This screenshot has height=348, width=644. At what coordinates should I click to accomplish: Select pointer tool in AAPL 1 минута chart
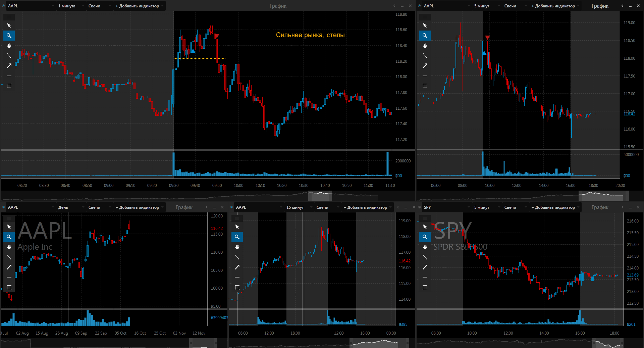click(x=9, y=26)
